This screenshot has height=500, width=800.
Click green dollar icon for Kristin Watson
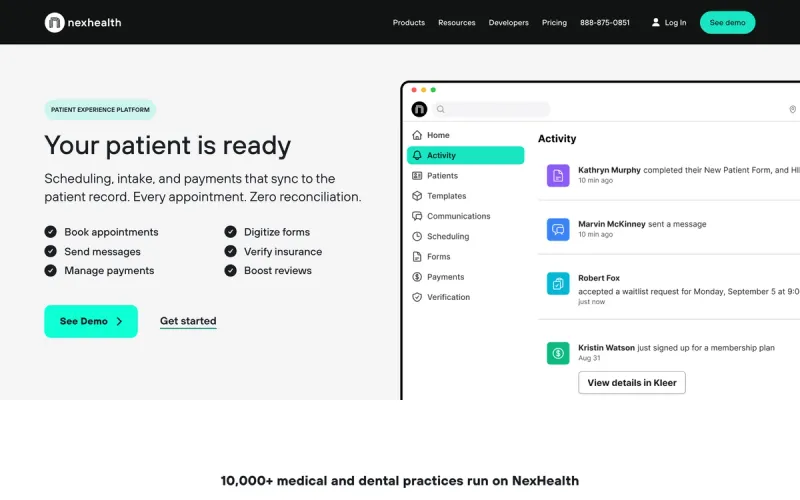(558, 353)
